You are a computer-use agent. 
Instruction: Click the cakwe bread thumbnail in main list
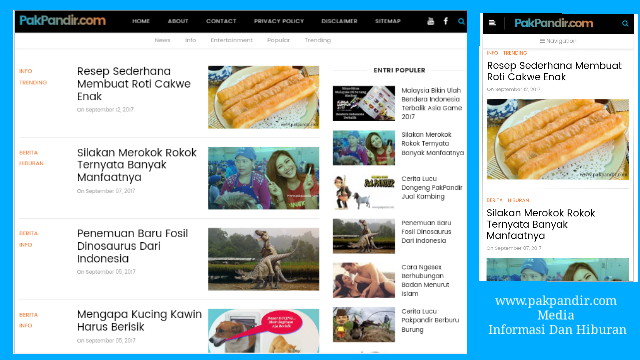pos(264,97)
